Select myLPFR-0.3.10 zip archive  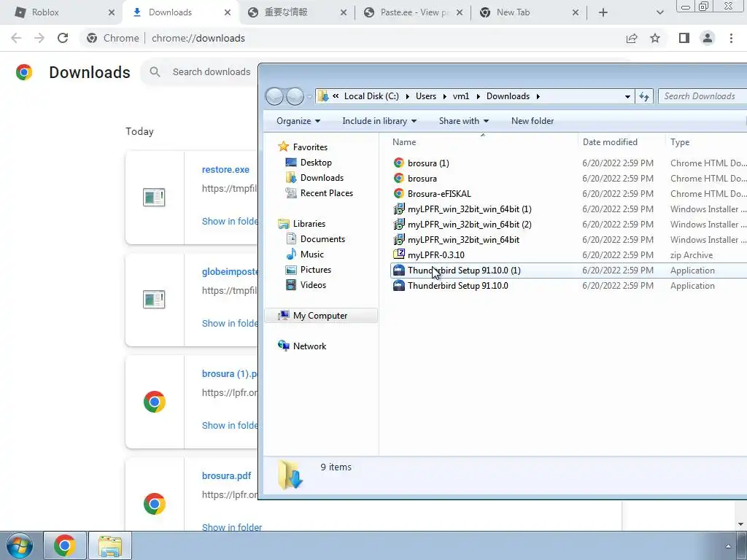click(x=436, y=254)
